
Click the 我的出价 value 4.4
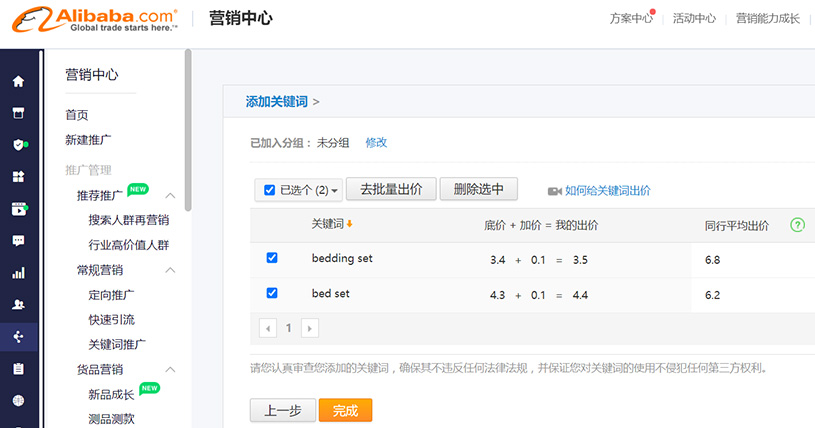[580, 295]
